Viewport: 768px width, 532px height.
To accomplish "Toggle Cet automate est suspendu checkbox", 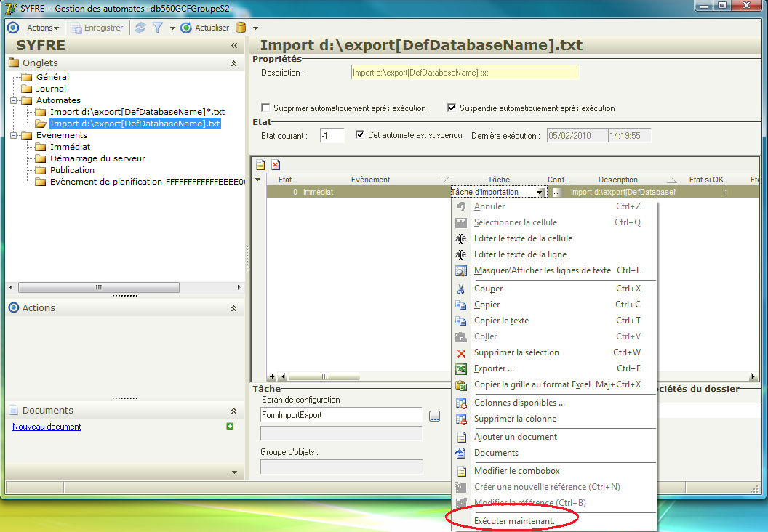I will pyautogui.click(x=360, y=134).
